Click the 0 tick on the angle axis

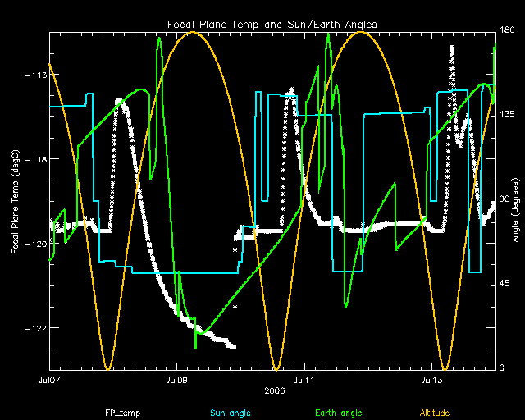pyautogui.click(x=504, y=368)
